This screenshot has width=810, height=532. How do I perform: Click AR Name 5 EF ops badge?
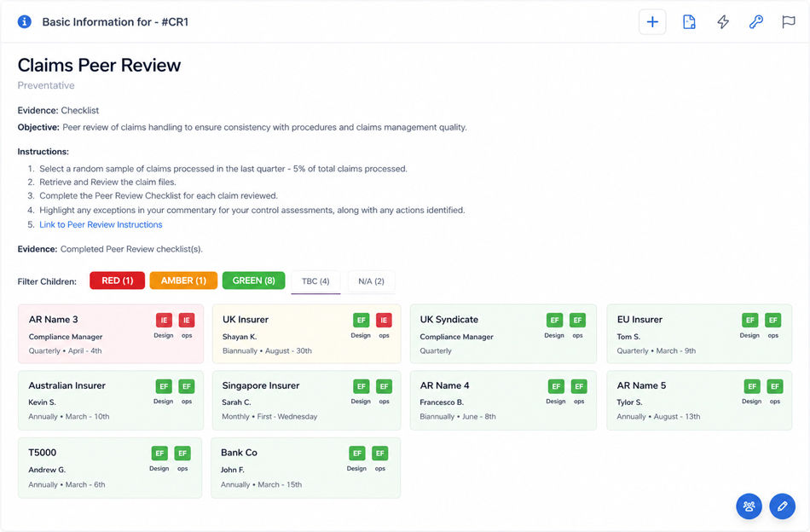click(775, 386)
